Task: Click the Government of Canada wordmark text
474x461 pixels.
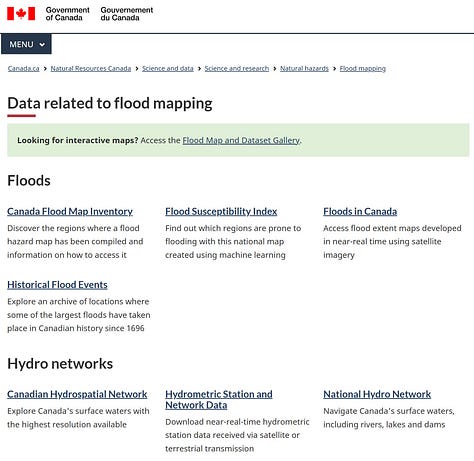Action: 68,14
